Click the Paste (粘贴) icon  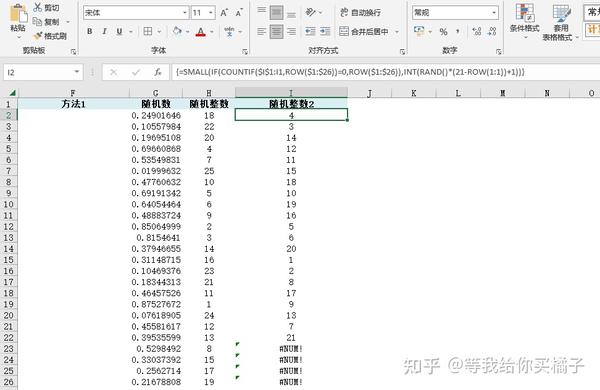point(18,14)
